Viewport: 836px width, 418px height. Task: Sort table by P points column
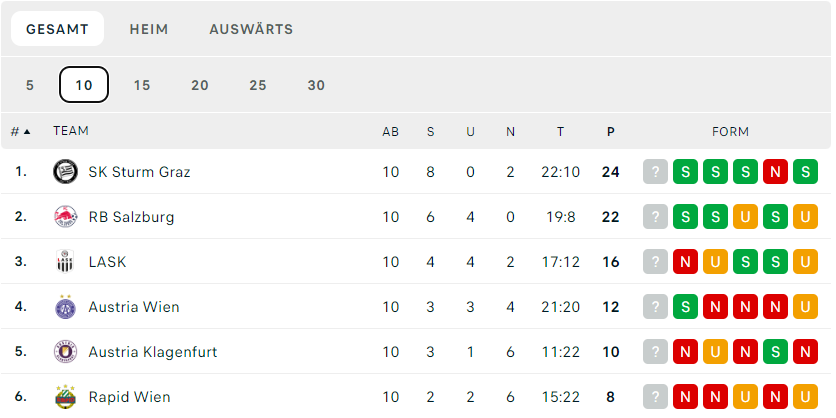pyautogui.click(x=611, y=132)
